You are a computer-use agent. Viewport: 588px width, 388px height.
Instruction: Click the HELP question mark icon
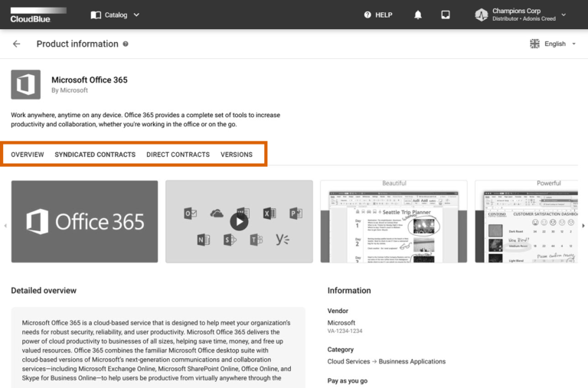[367, 15]
